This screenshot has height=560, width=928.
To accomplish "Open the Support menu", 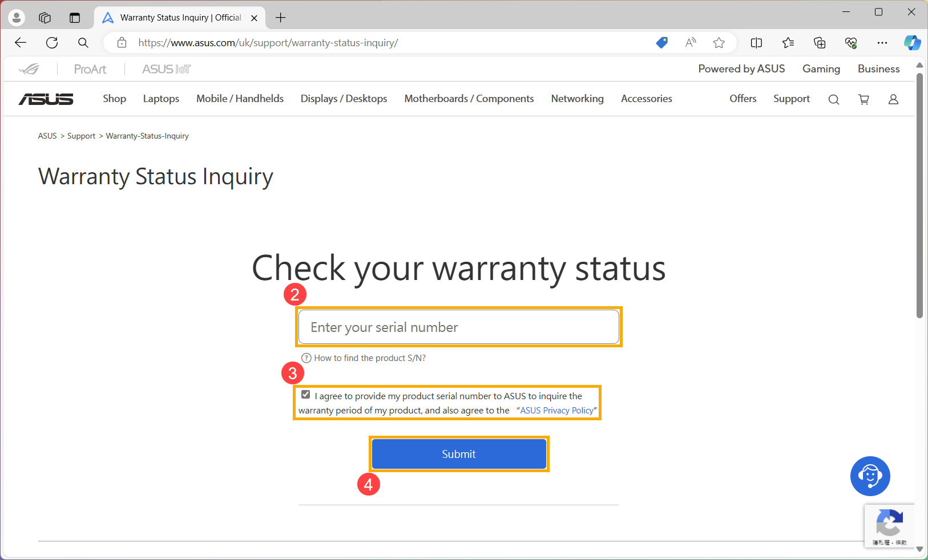I will (x=792, y=99).
